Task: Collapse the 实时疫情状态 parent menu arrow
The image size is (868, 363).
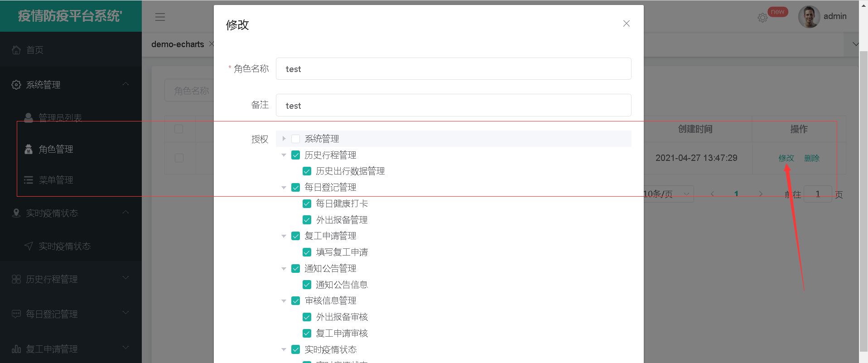Action: click(x=125, y=213)
